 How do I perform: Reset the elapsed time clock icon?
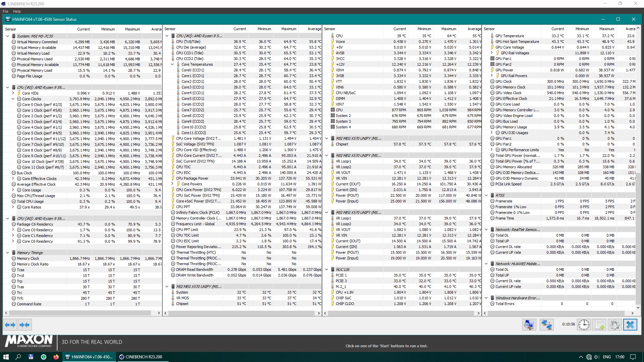click(x=584, y=325)
